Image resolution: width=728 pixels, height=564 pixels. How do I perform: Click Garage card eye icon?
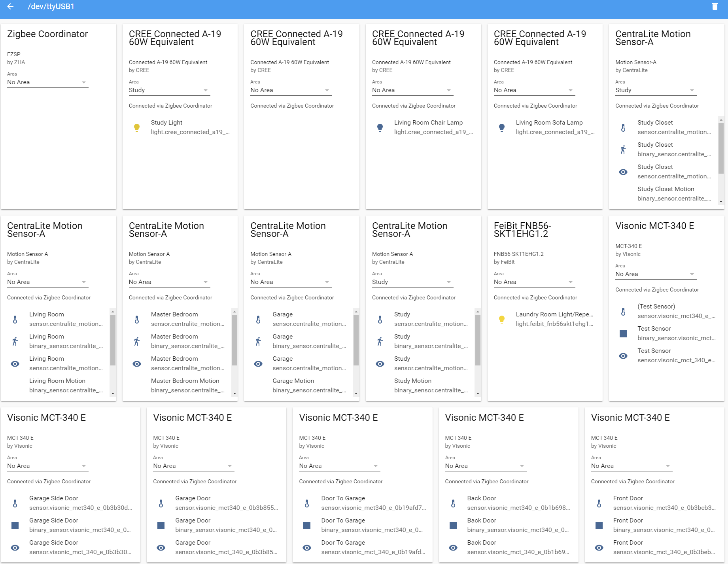click(258, 363)
